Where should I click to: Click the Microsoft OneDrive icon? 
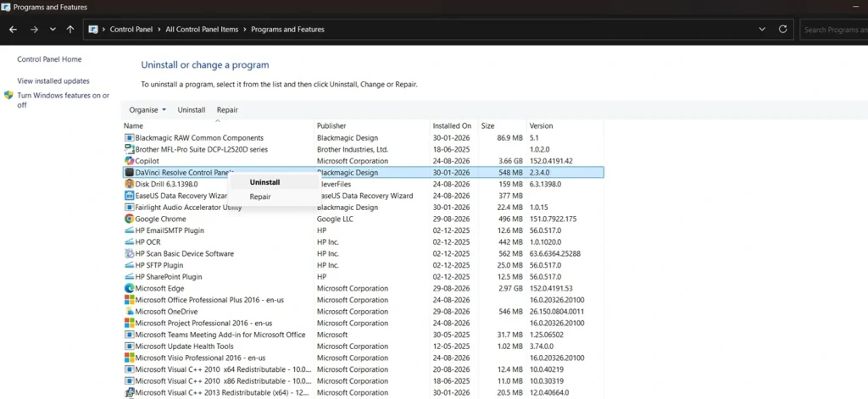pyautogui.click(x=129, y=312)
